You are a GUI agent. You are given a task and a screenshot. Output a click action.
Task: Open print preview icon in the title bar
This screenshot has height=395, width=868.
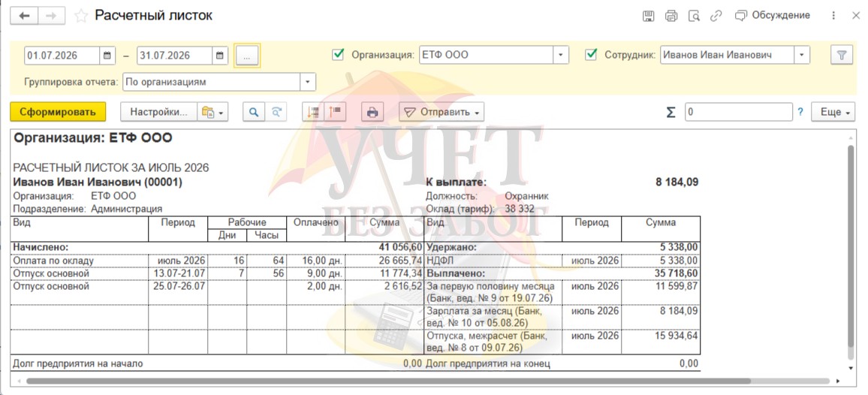[x=694, y=16]
